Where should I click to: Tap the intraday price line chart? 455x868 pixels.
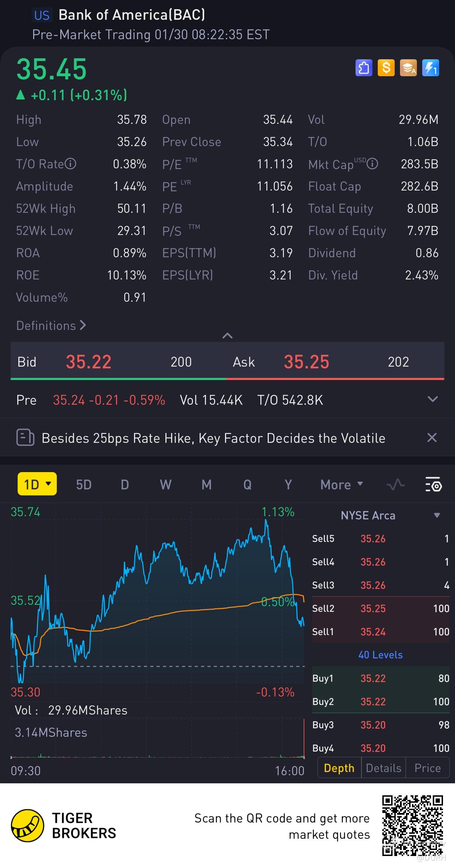[157, 602]
